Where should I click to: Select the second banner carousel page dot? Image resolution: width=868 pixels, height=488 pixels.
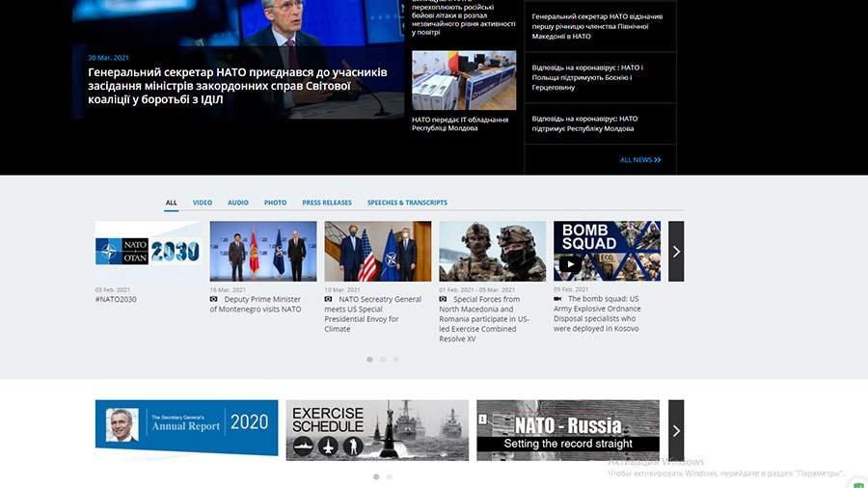pos(390,477)
